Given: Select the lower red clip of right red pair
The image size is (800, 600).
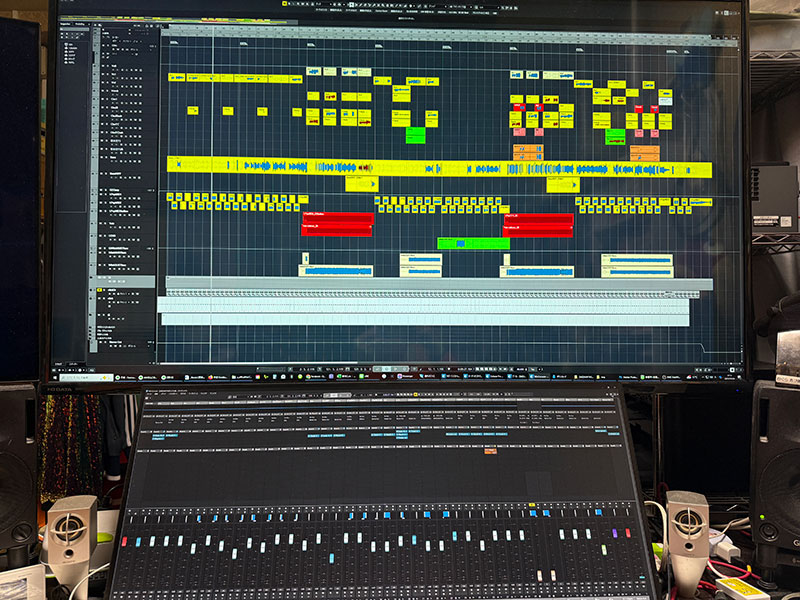Looking at the screenshot, I should tap(538, 231).
